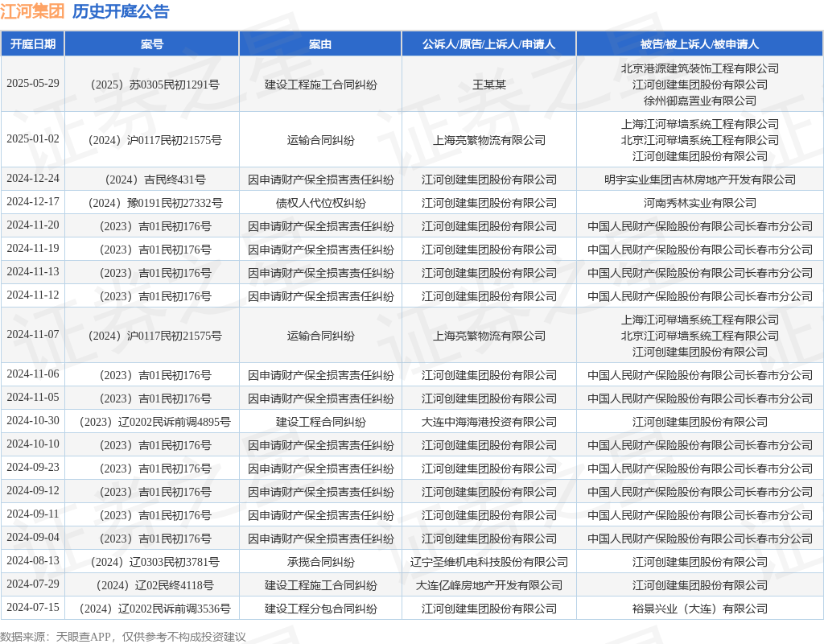Click defendant 北京港源建筑装饰工程有限公司
This screenshot has height=644, width=824.
point(699,68)
